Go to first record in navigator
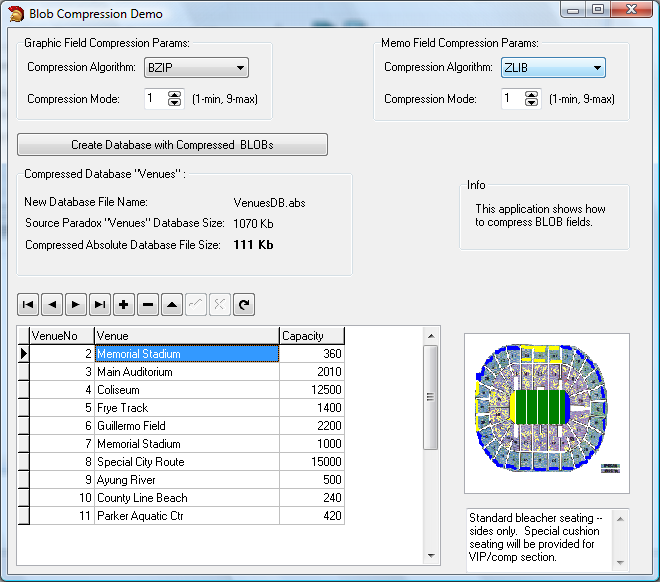The width and height of the screenshot is (660, 582). (x=28, y=304)
